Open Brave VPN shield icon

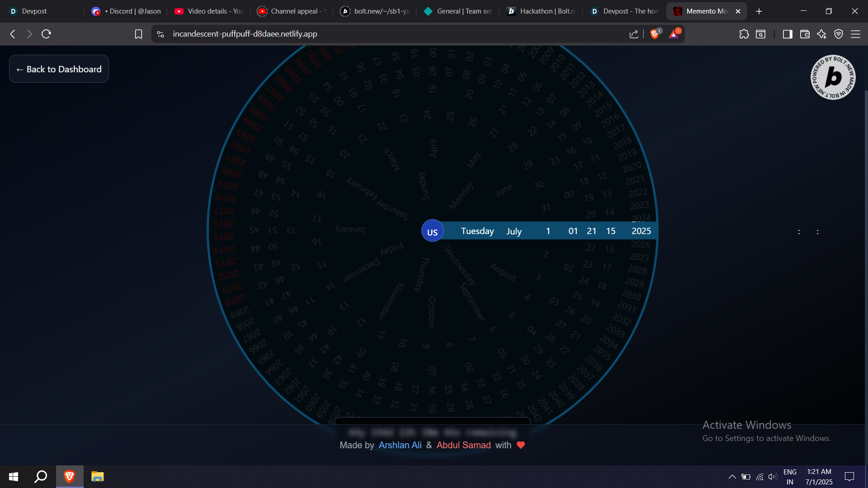(x=839, y=34)
